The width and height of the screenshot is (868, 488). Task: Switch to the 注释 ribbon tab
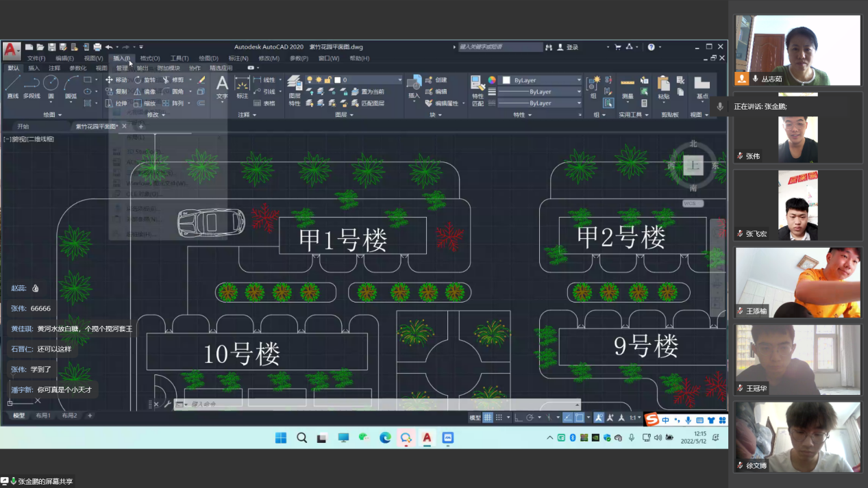[x=54, y=68]
